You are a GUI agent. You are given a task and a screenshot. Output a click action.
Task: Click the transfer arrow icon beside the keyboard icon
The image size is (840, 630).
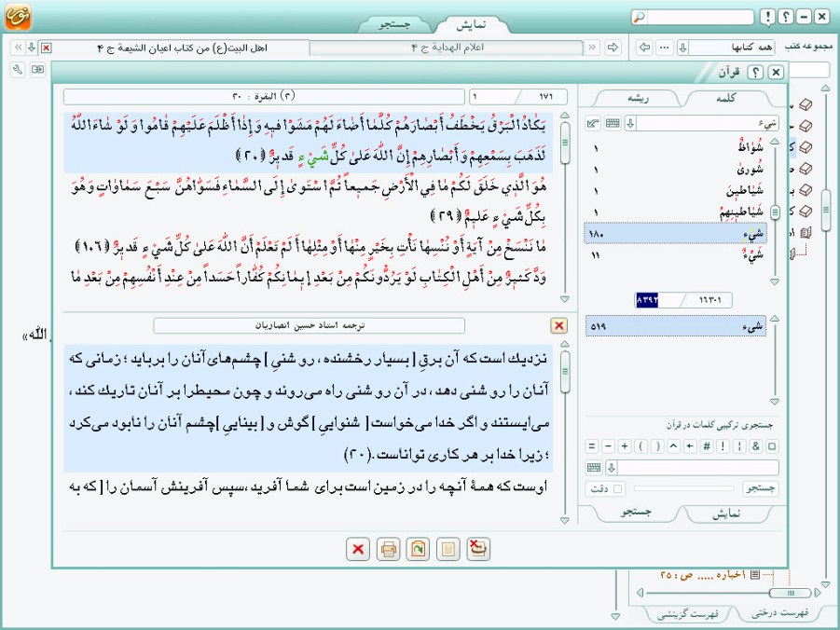tap(593, 124)
